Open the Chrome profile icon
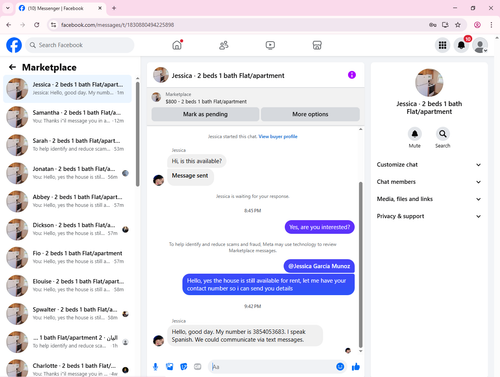The width and height of the screenshot is (500, 377). 477,25
